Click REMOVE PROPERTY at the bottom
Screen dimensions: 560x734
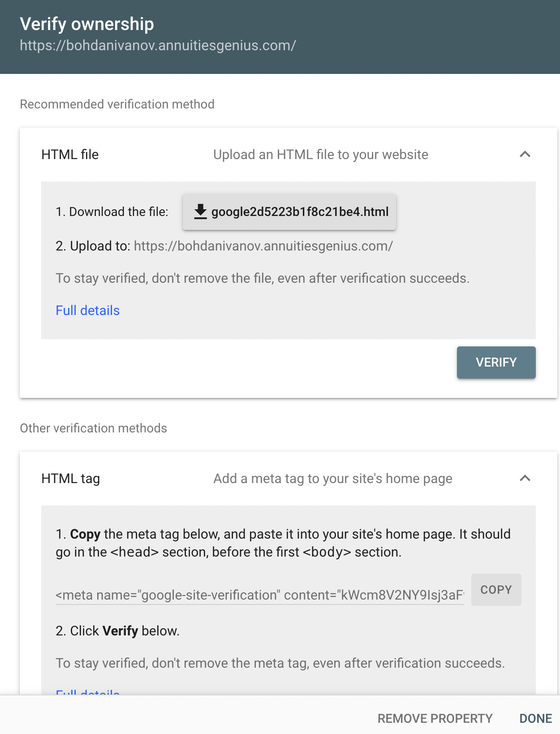coord(435,718)
